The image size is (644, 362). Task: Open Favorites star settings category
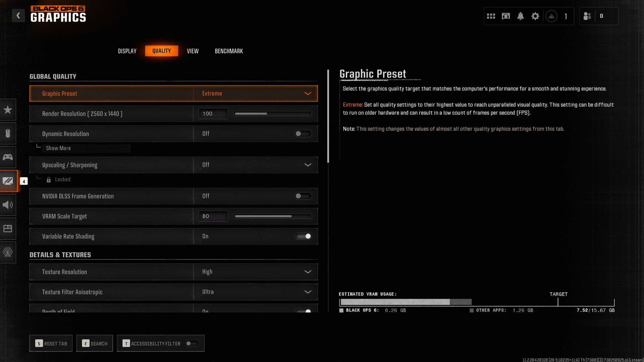tap(8, 110)
